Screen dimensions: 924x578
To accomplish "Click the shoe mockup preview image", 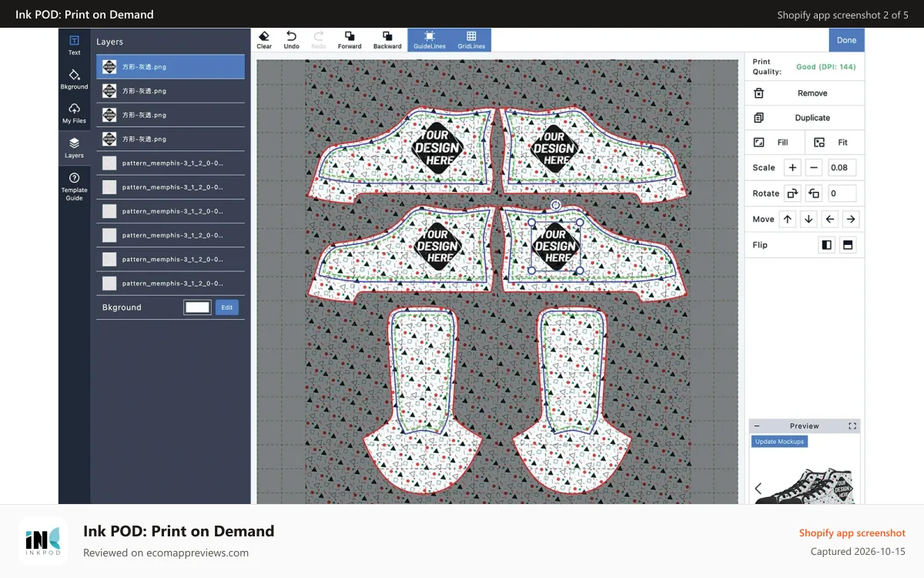I will pyautogui.click(x=806, y=487).
